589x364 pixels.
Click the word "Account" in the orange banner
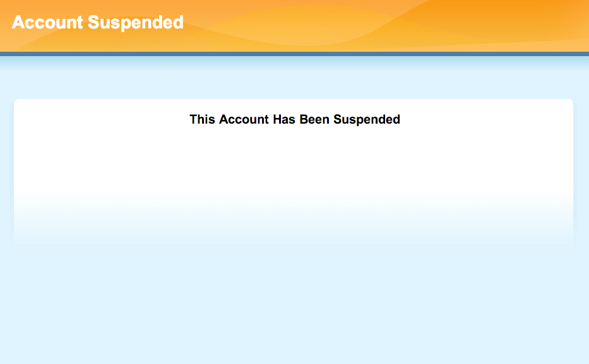pyautogui.click(x=47, y=22)
